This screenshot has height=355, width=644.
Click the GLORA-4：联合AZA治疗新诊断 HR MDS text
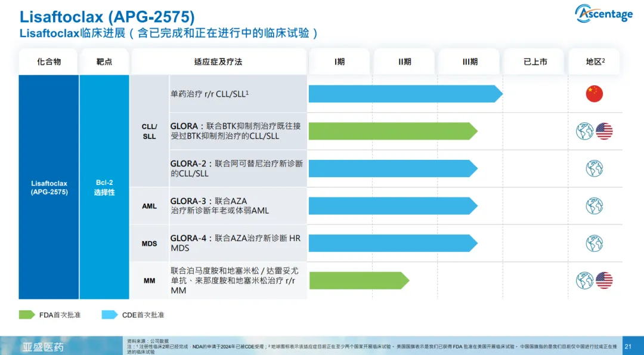236,243
